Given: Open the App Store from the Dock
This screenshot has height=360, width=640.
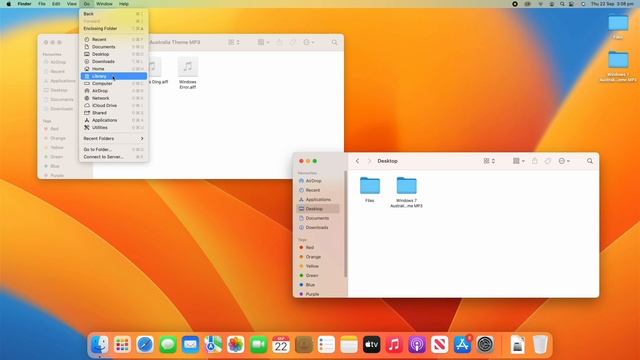Looking at the screenshot, I should (x=462, y=345).
